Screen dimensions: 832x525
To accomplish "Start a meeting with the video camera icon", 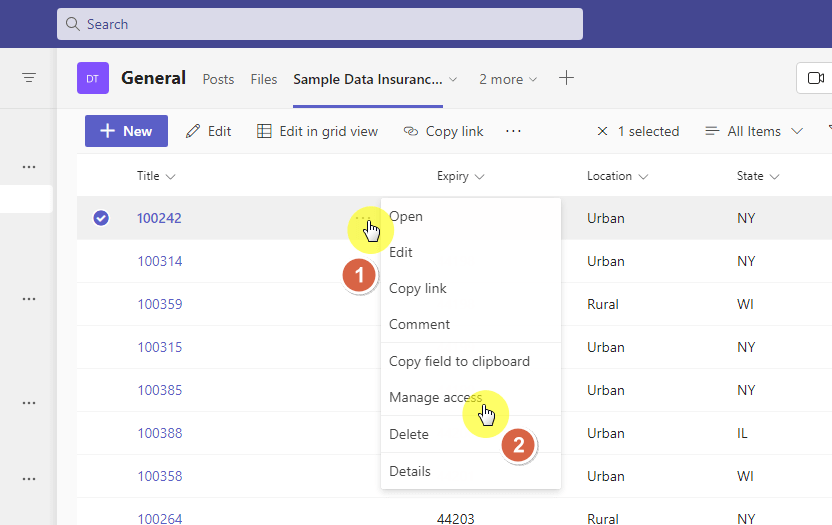I will 816,78.
